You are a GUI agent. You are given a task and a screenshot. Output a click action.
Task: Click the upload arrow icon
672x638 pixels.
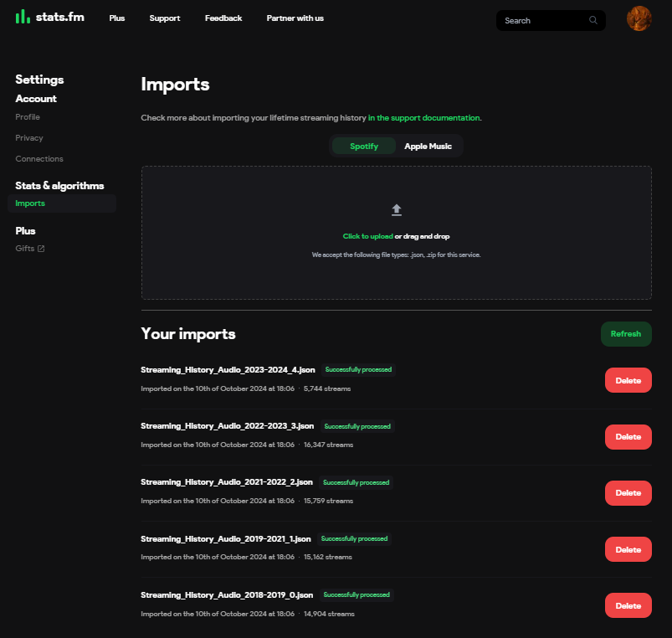(x=396, y=209)
